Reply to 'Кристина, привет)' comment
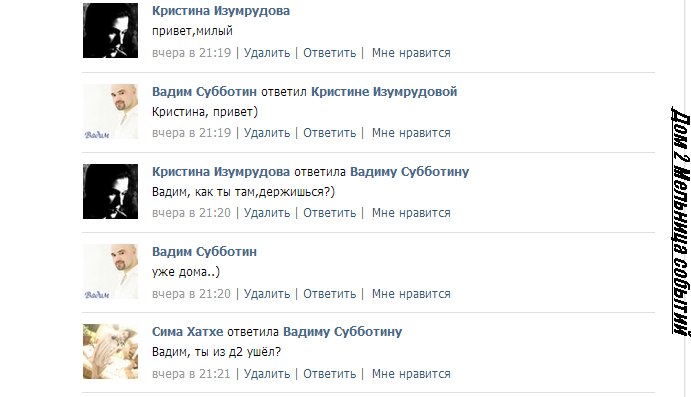Image resolution: width=691 pixels, height=397 pixels. [330, 133]
